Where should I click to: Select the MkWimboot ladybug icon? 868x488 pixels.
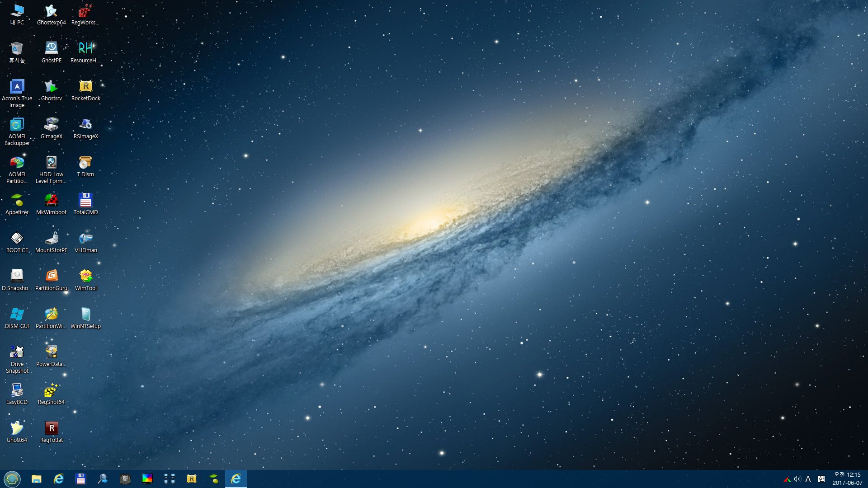click(x=51, y=204)
